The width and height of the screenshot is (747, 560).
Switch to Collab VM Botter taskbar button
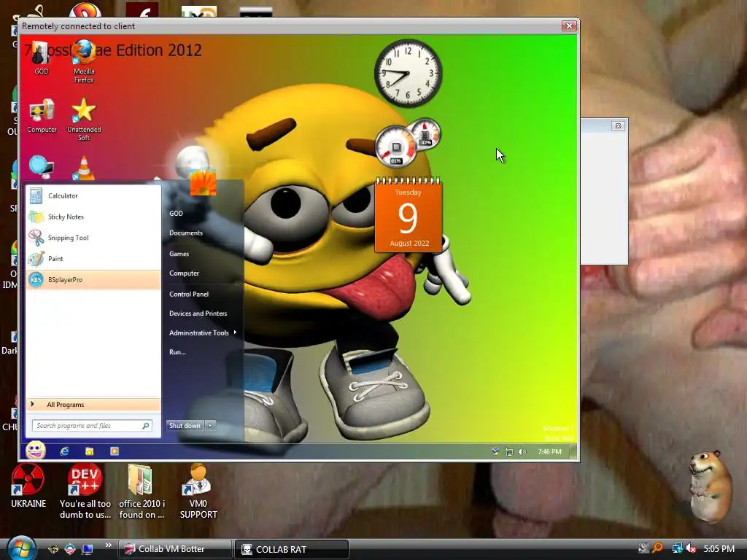click(x=174, y=549)
